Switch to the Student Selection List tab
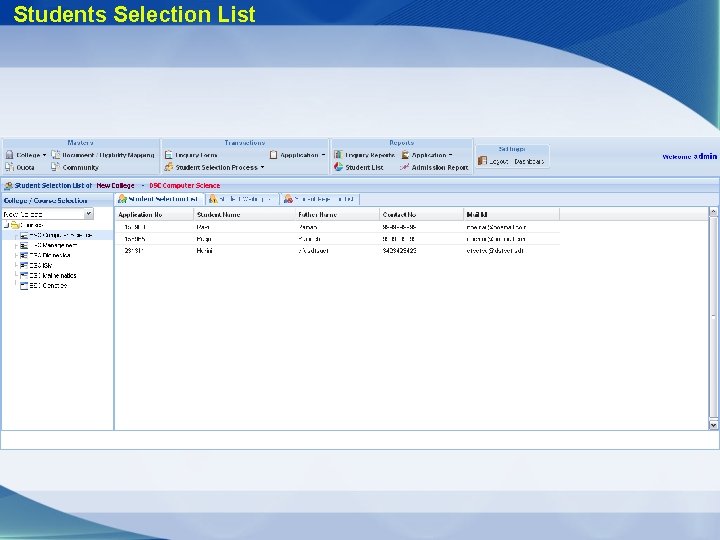The width and height of the screenshot is (720, 540). [158, 199]
